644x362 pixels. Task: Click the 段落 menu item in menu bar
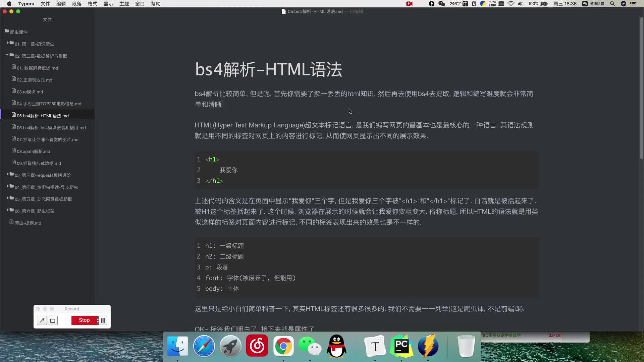[76, 4]
